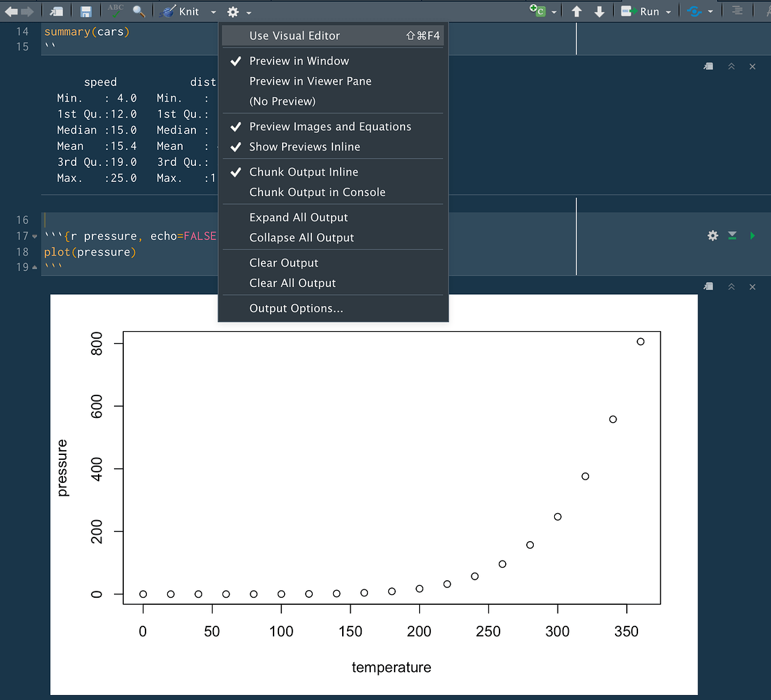Toggle Show Previews Inline option
This screenshot has width=771, height=700.
(x=304, y=147)
